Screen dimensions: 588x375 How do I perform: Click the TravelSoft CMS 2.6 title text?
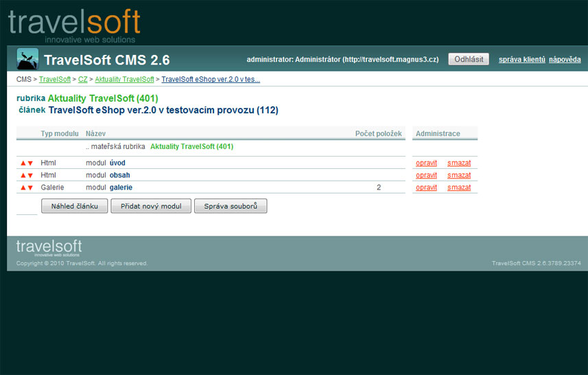(107, 60)
